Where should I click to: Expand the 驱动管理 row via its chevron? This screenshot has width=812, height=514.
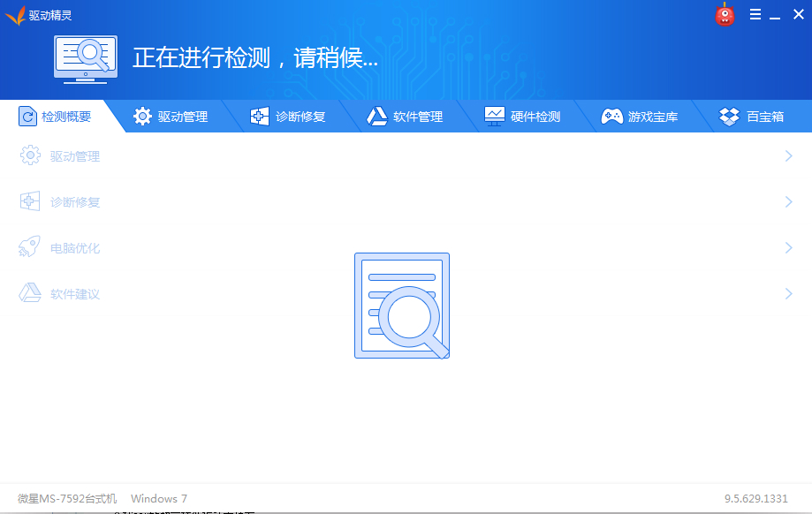pos(787,155)
